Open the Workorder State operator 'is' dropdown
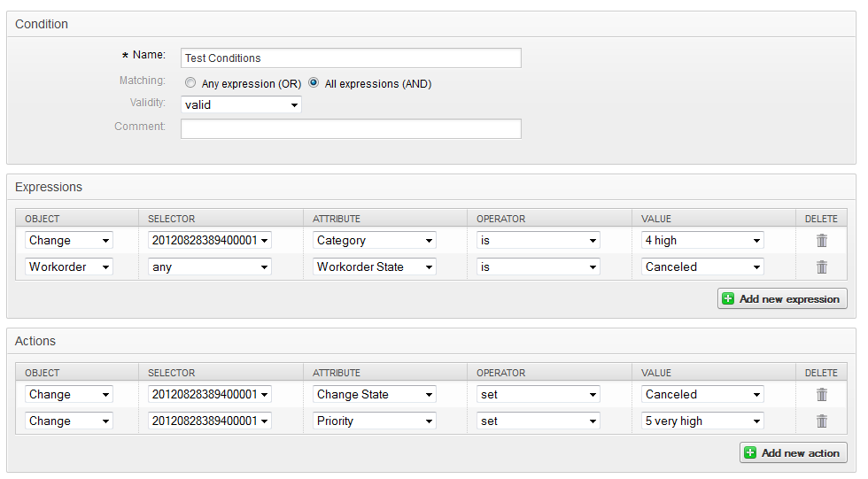The width and height of the screenshot is (868, 479). (538, 267)
